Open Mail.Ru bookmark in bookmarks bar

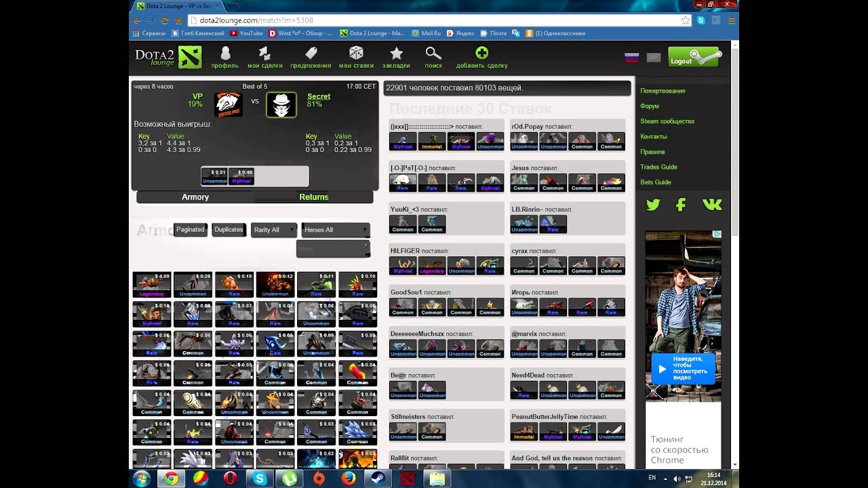(426, 33)
